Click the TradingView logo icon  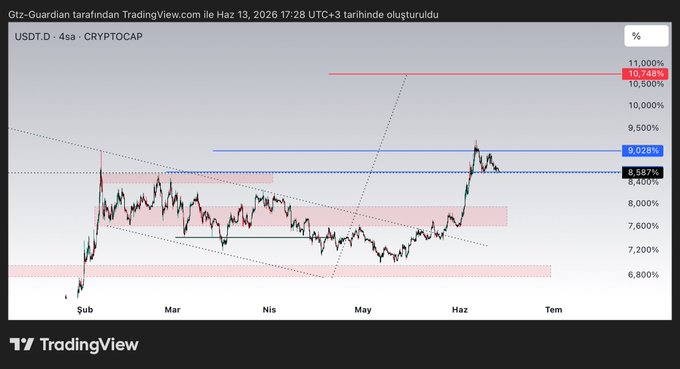tap(22, 344)
